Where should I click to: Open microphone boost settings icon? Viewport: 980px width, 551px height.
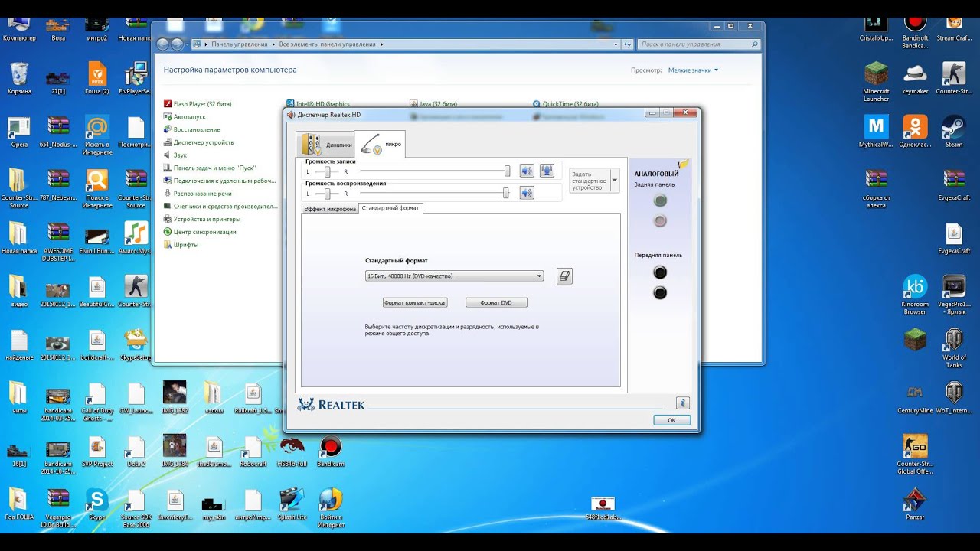(x=547, y=171)
